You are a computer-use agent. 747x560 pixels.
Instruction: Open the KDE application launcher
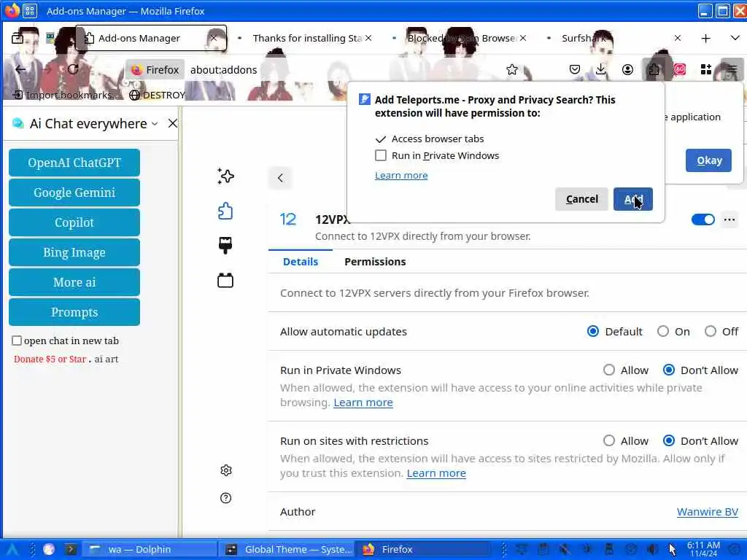[x=12, y=550]
